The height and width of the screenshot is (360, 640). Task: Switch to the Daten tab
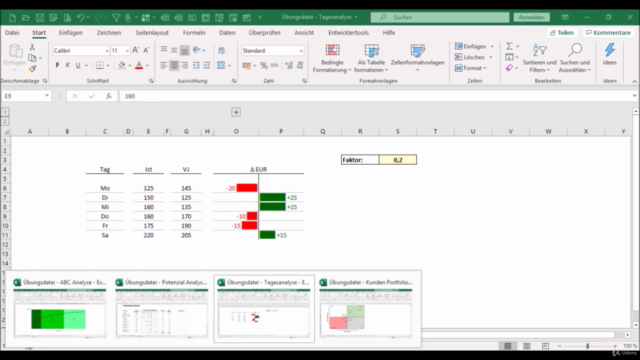(x=227, y=33)
